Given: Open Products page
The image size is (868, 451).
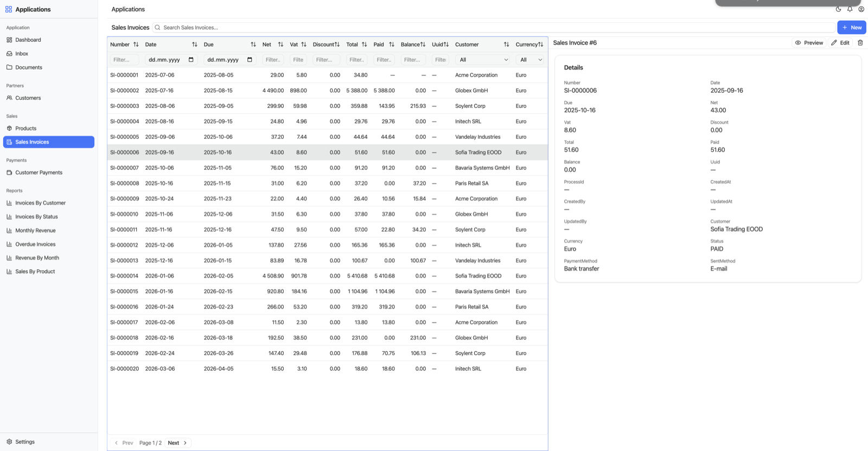Looking at the screenshot, I should [x=49, y=128].
